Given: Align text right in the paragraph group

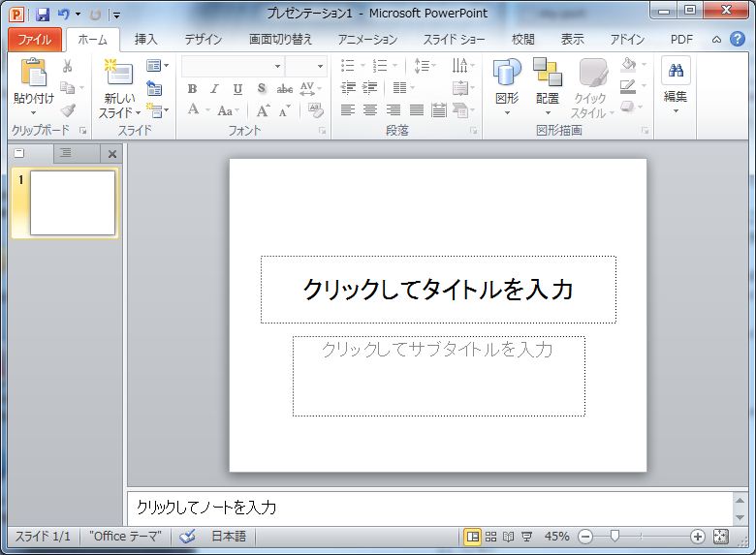Looking at the screenshot, I should coord(393,110).
